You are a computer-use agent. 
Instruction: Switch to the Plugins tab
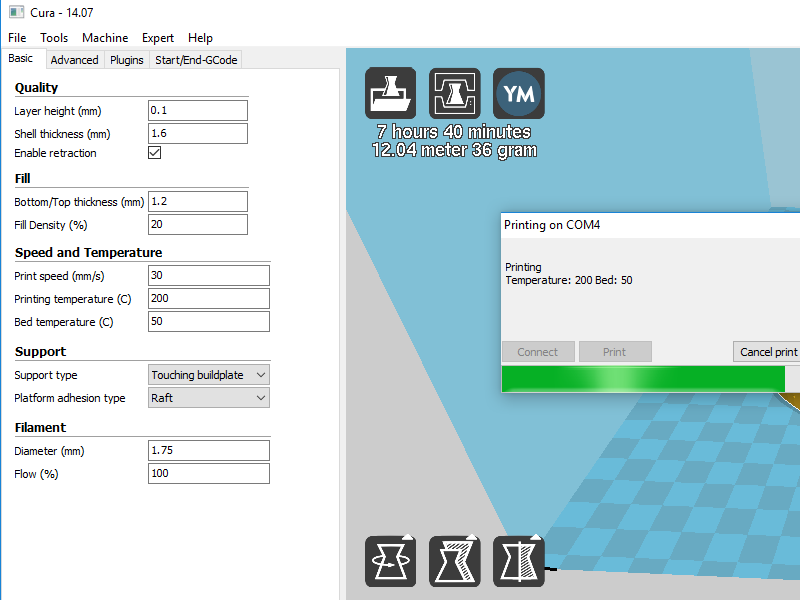(127, 60)
